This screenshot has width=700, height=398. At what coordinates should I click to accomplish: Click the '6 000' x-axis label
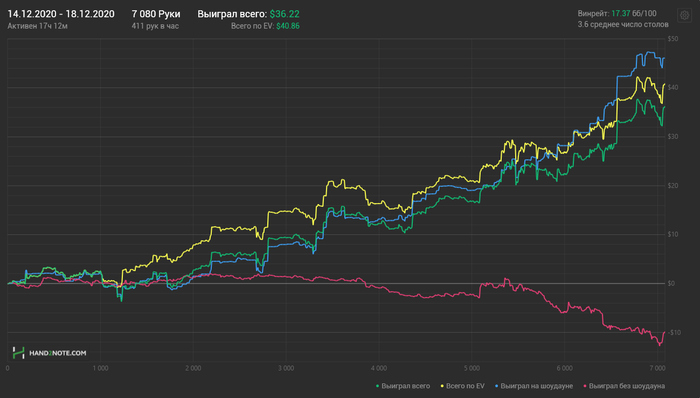[x=564, y=368]
